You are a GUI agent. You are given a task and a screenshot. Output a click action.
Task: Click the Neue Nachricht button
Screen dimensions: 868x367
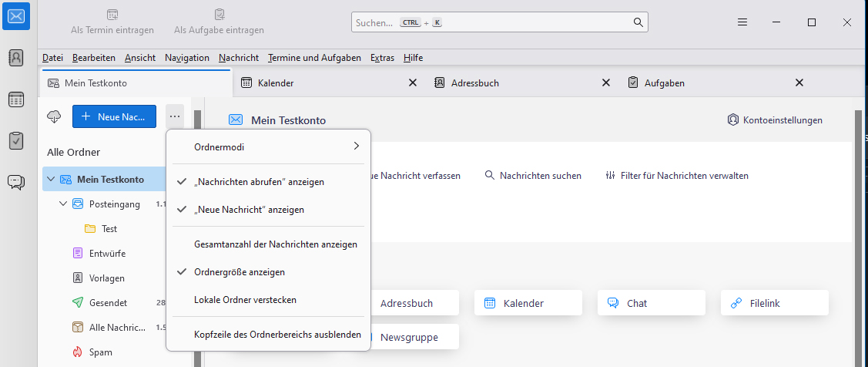pos(114,116)
